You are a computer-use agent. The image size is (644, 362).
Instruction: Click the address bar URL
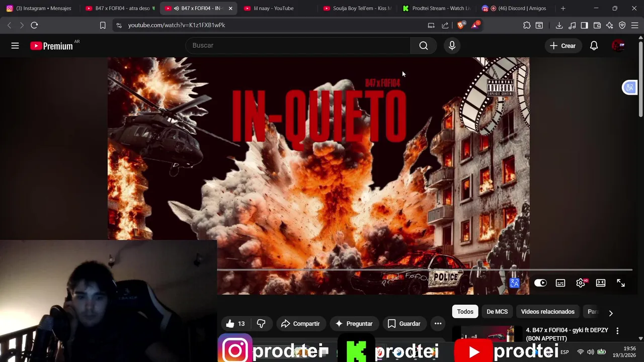pos(177,25)
